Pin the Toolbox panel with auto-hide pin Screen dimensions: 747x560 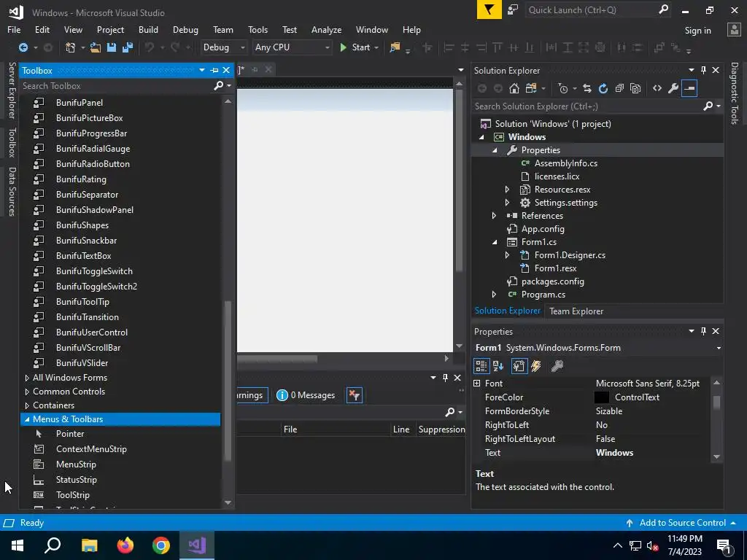point(214,71)
